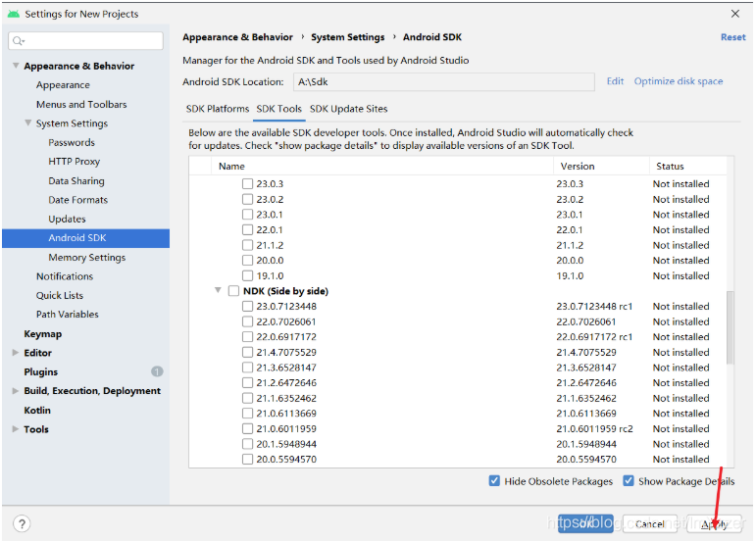756x541 pixels.
Task: Collapse the System Settings tree node
Action: tap(28, 123)
